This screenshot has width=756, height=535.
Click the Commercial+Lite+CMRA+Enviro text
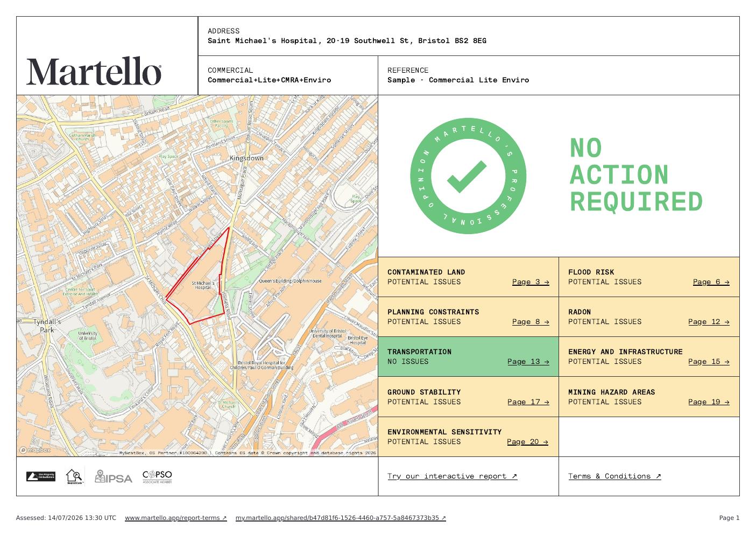point(269,80)
